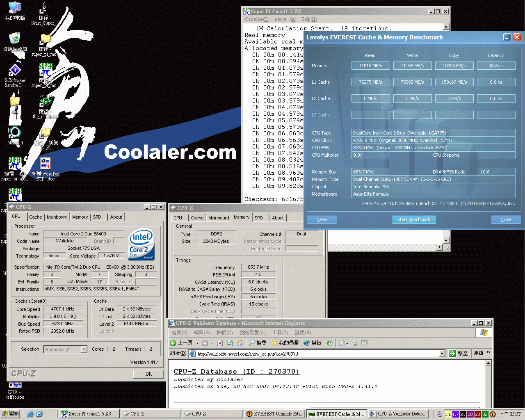Click Close in EVEREST benchmark window
Image resolution: width=525 pixels, height=420 pixels.
tap(506, 219)
